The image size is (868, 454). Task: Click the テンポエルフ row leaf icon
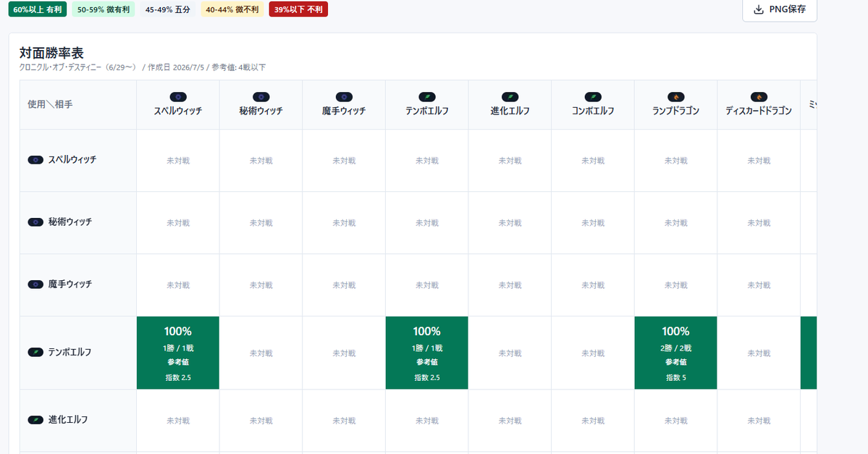click(x=35, y=352)
